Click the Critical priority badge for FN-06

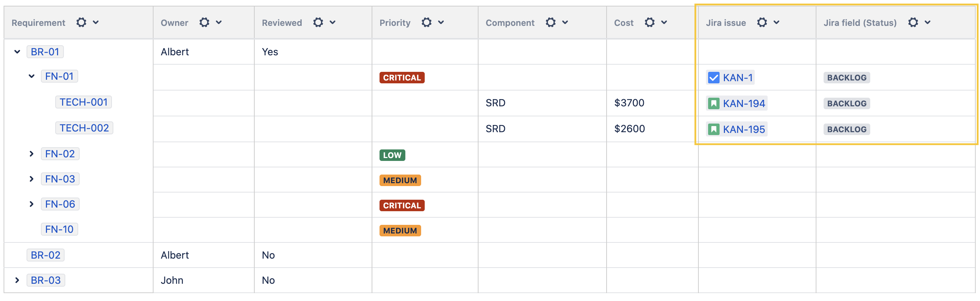(x=401, y=206)
